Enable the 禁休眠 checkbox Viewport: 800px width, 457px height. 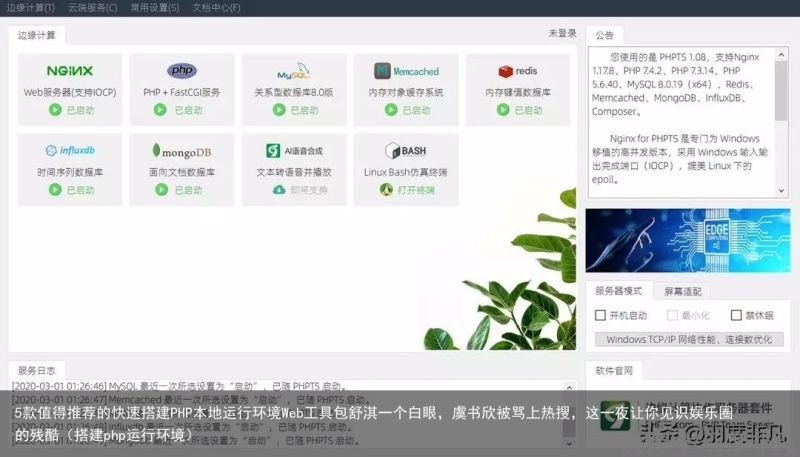[736, 315]
